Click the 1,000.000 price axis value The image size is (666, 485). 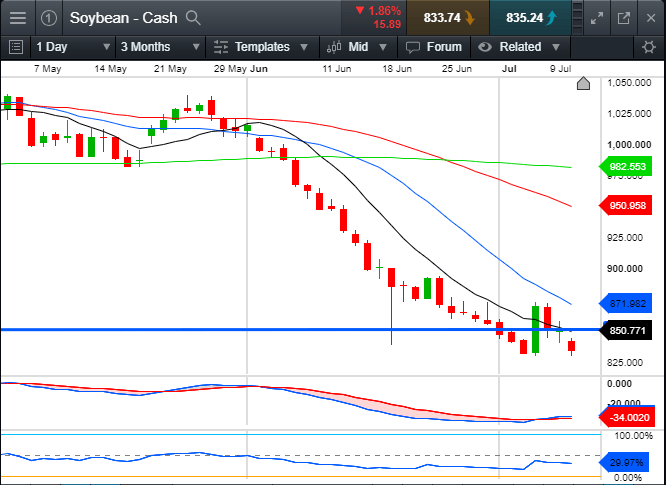pos(629,145)
